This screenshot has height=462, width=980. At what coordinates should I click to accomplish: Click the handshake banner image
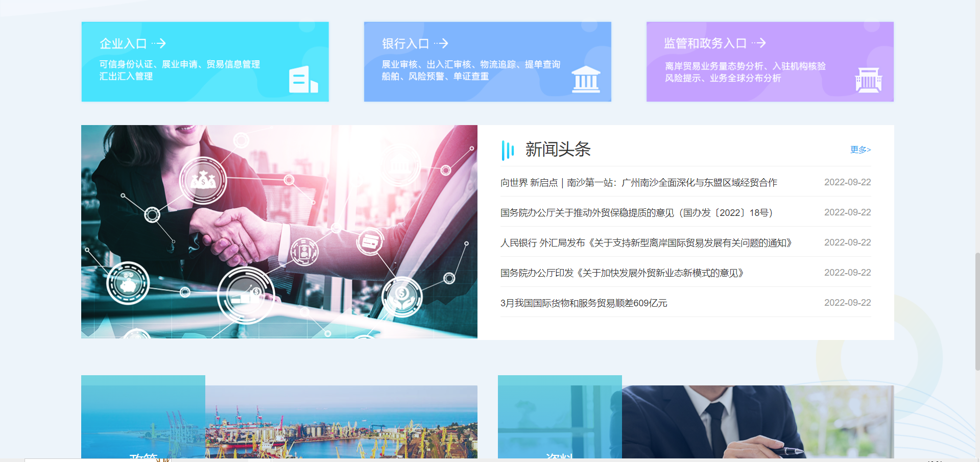pyautogui.click(x=279, y=232)
